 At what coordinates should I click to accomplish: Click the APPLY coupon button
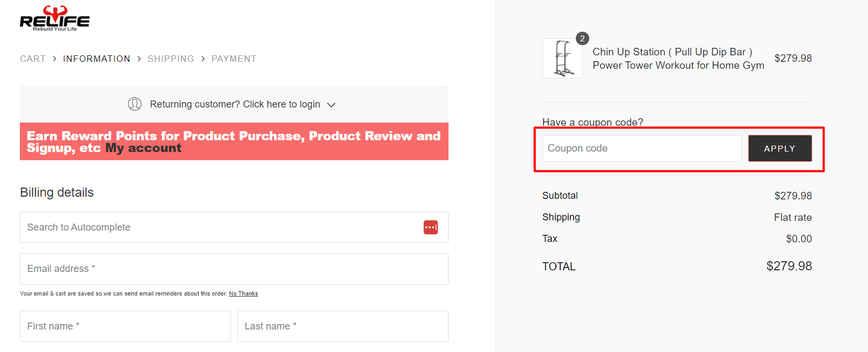click(780, 148)
